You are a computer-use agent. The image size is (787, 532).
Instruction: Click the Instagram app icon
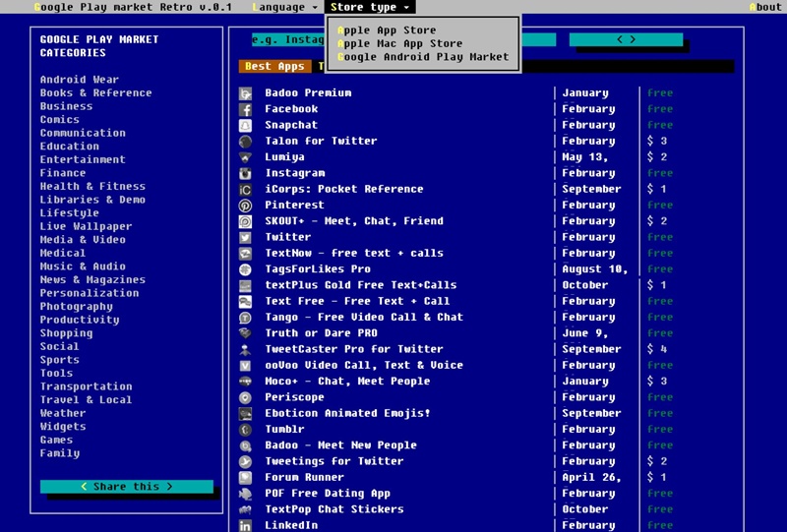tap(246, 173)
